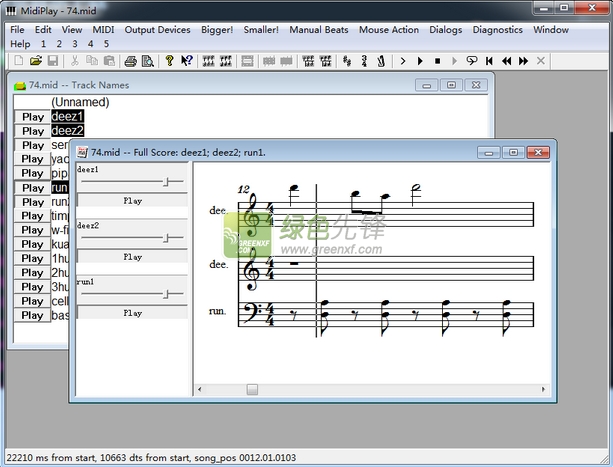The image size is (613, 467).
Task: Click the New file toolbar icon
Action: 19,61
